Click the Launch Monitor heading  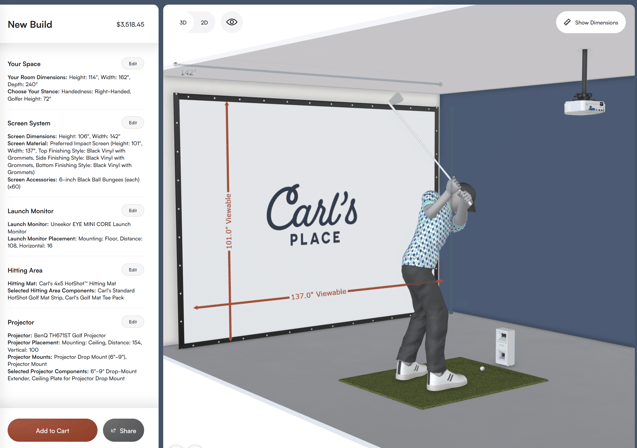(30, 211)
